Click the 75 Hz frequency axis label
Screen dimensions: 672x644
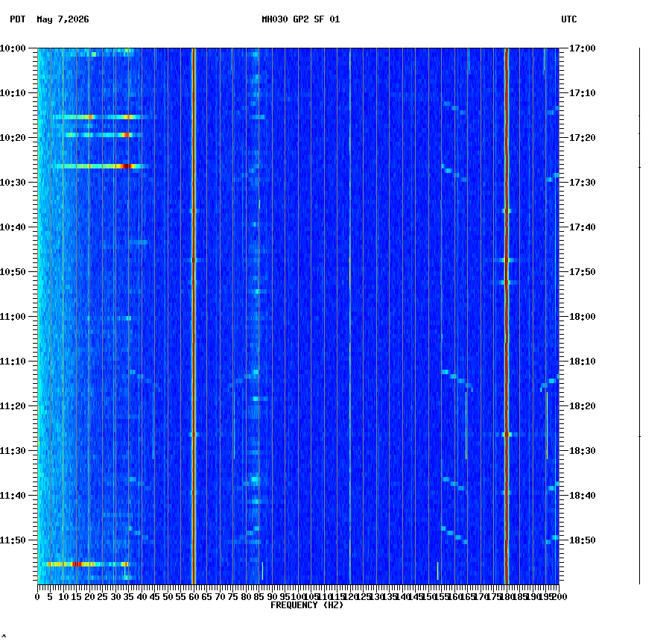pyautogui.click(x=233, y=597)
